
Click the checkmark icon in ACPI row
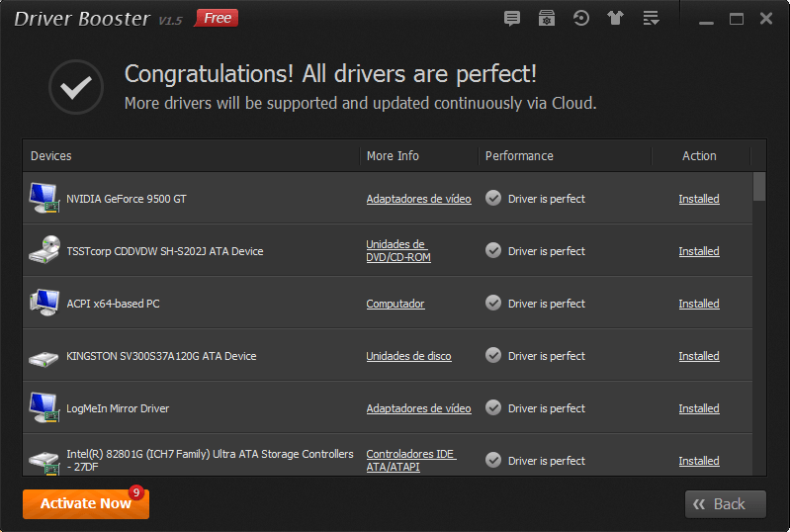(493, 303)
